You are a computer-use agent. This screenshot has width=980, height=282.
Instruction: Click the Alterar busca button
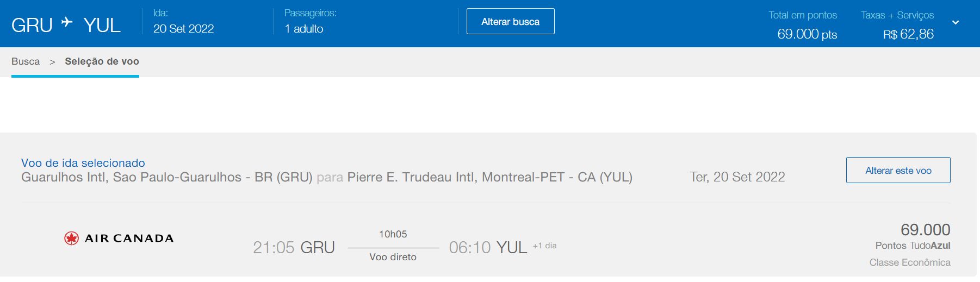[510, 22]
